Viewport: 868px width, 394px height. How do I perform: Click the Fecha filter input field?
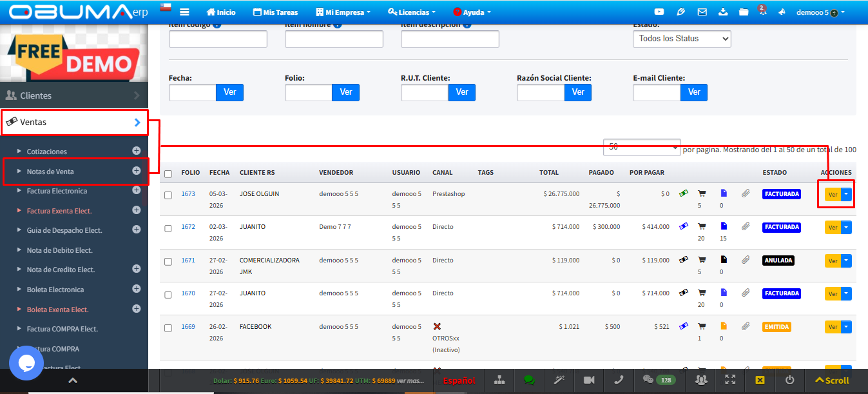pos(192,92)
